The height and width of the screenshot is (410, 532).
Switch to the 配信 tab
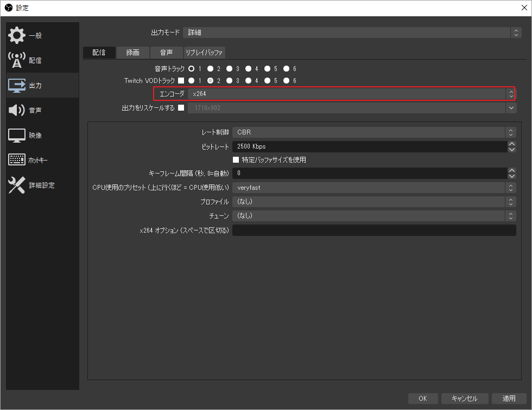[99, 53]
